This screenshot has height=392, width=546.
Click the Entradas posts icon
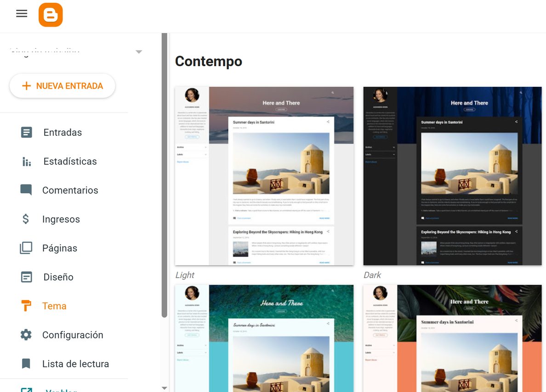27,133
